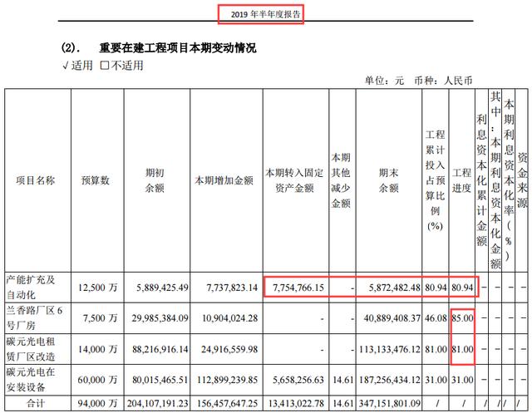Select the section heading 重要在建工程项目本期变动情况
The height and width of the screenshot is (413, 532).
pyautogui.click(x=177, y=48)
